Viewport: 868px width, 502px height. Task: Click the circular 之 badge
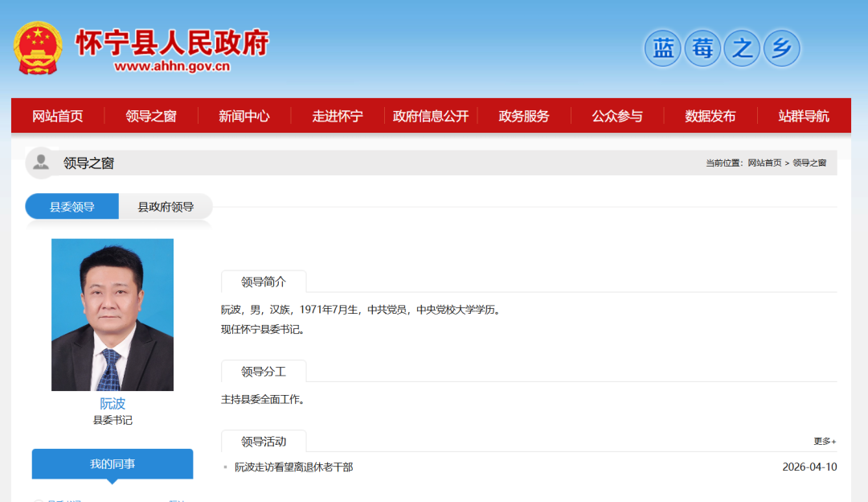click(741, 48)
